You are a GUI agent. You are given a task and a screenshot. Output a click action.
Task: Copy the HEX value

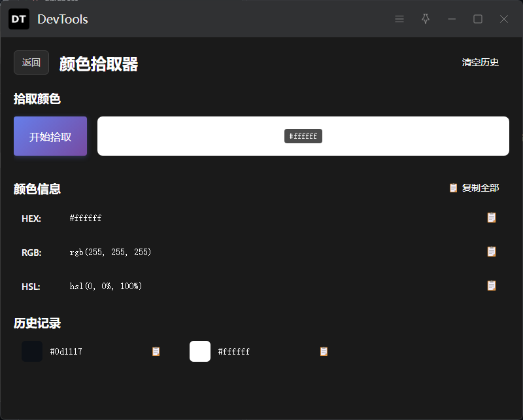click(x=492, y=218)
